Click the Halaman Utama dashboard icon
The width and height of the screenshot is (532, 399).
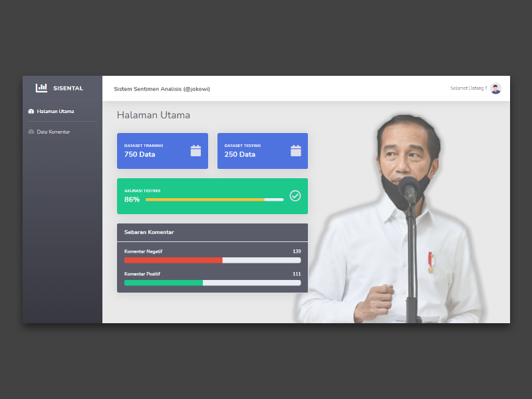pos(31,111)
